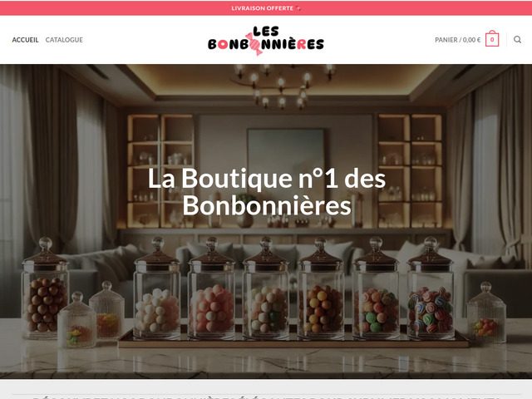Image resolution: width=532 pixels, height=399 pixels.
Task: Click the small ribbed jar at far right
Action: 486,313
